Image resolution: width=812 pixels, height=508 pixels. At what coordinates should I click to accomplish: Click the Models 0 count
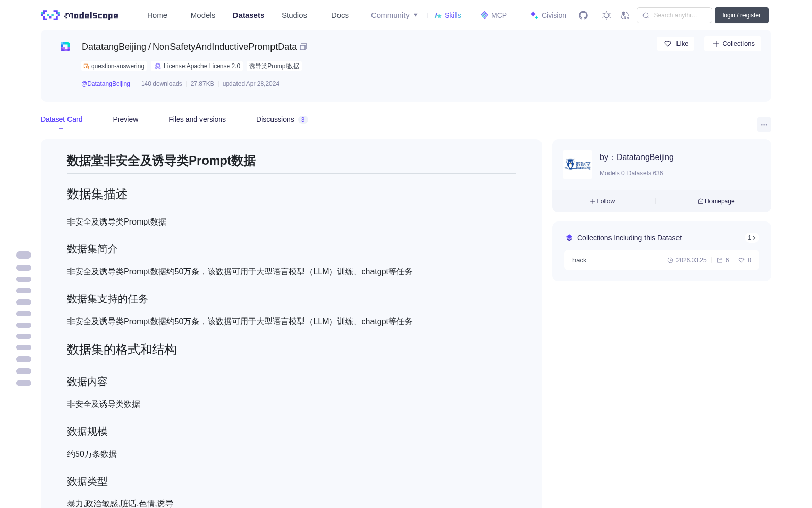[612, 173]
